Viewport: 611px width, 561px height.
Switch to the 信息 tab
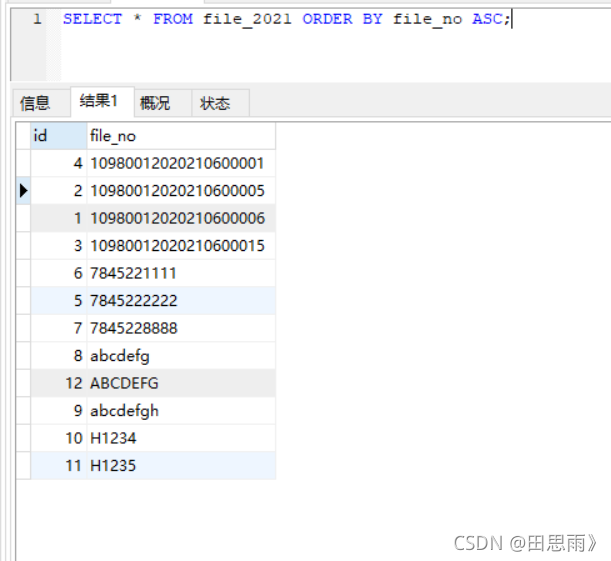point(41,103)
